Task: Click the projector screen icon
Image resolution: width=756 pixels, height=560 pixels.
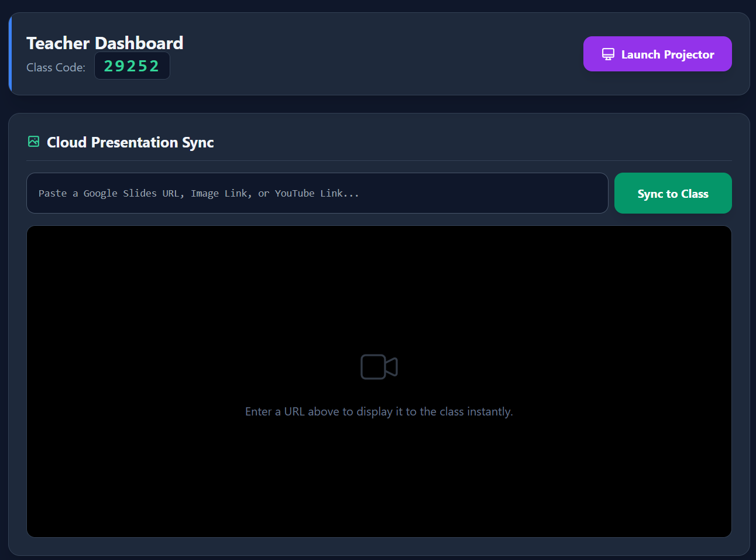Action: (609, 54)
